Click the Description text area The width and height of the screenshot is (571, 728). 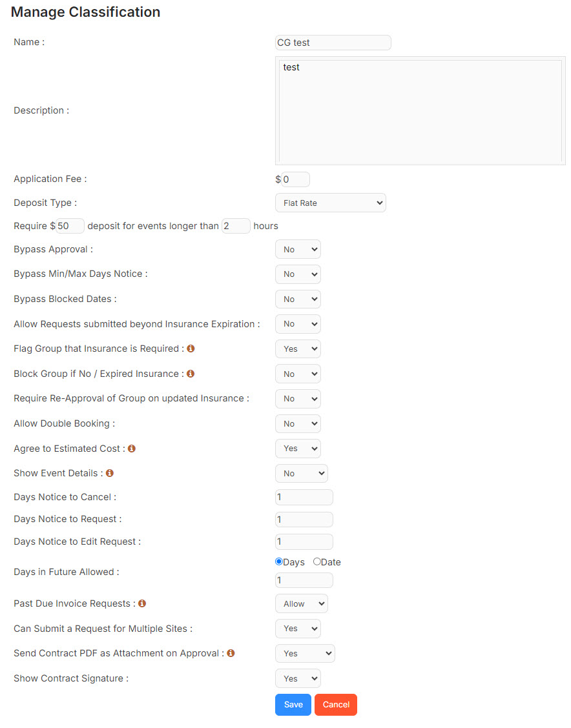click(x=420, y=110)
